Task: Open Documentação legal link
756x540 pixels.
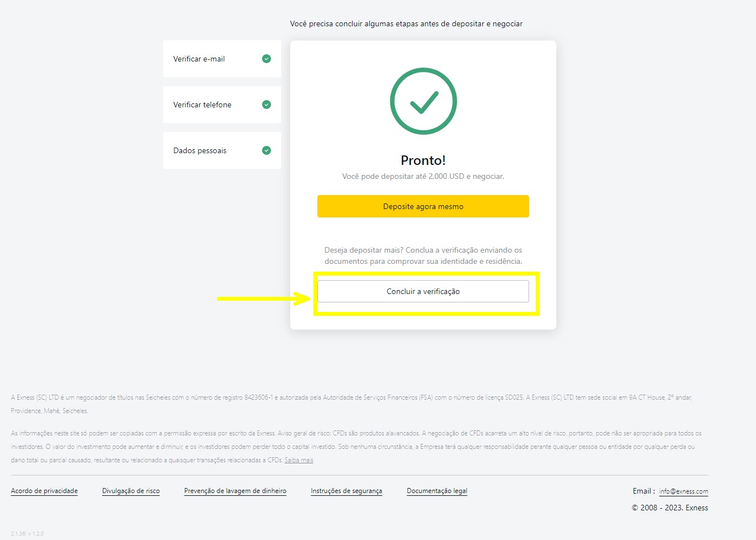Action: (437, 491)
